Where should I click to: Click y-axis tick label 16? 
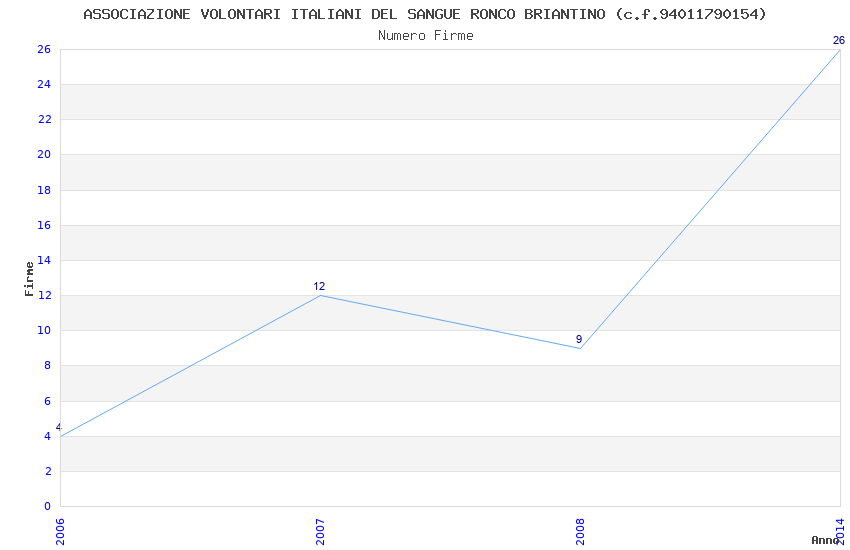pyautogui.click(x=44, y=225)
